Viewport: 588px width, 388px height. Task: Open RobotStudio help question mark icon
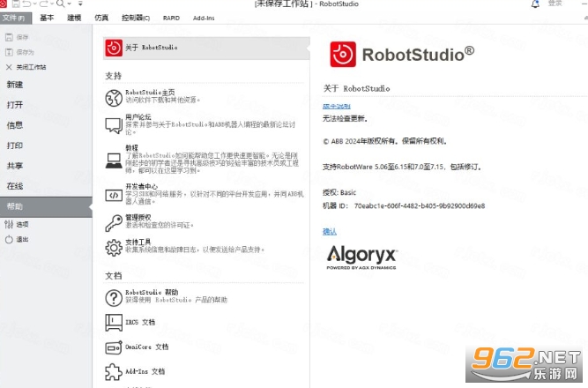click(114, 298)
